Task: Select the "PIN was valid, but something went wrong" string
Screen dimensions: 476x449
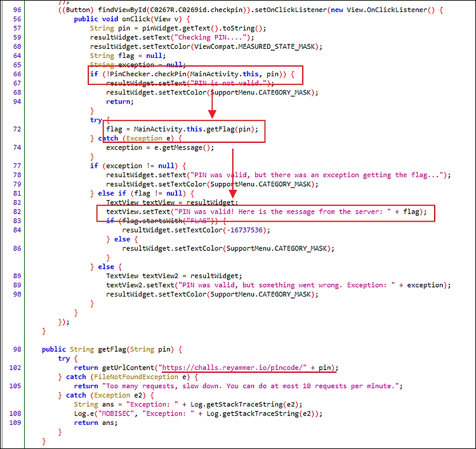Action: tap(287, 285)
